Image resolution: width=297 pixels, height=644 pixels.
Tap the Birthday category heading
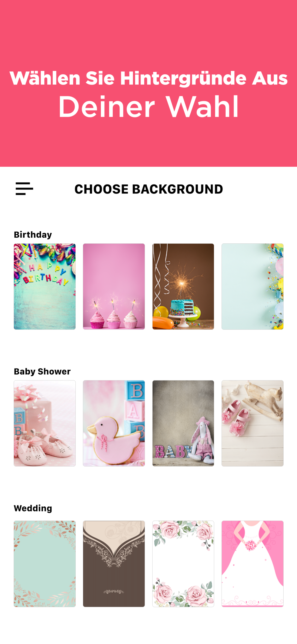point(33,235)
